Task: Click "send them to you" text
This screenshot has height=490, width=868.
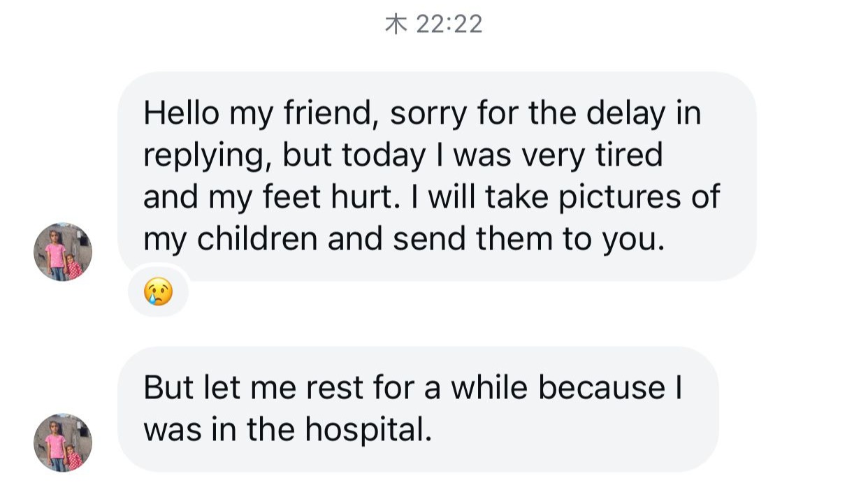Action: [x=526, y=240]
